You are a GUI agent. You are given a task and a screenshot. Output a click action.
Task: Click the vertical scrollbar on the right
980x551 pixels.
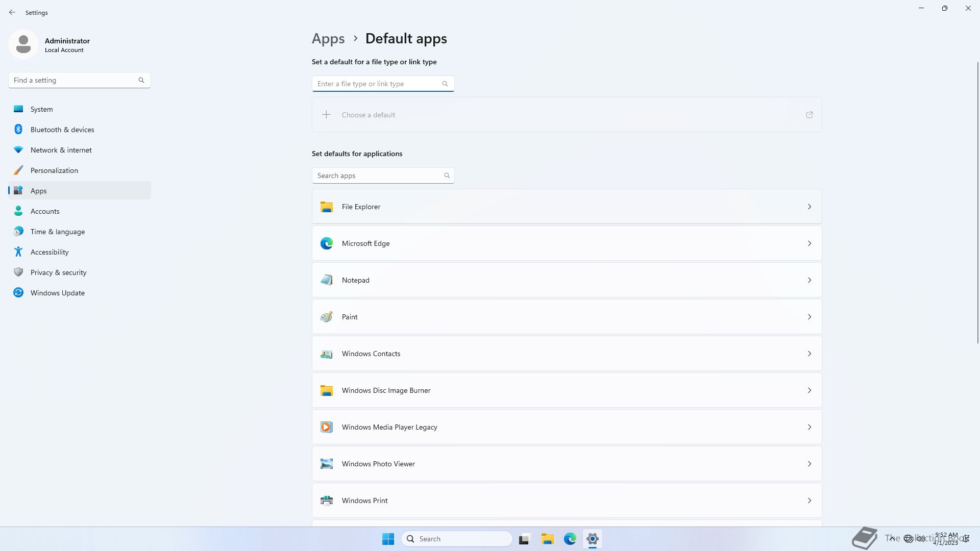(x=978, y=203)
